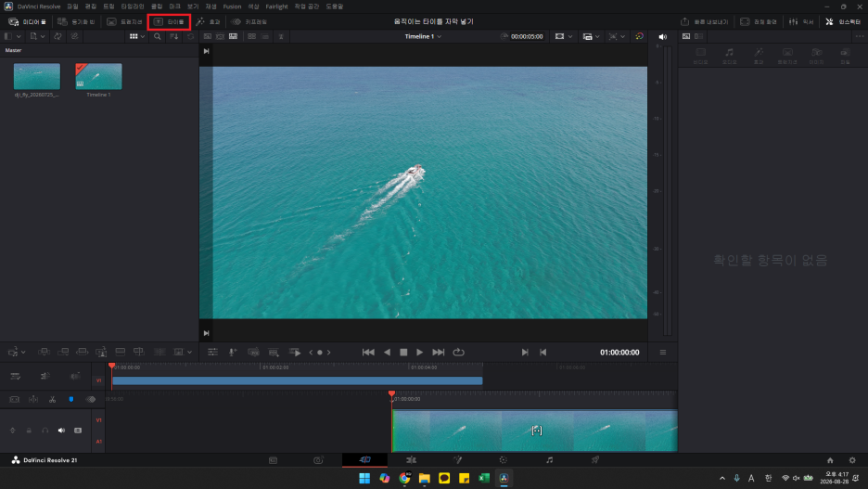
Task: Switch to the Fairlight music note page
Action: click(x=549, y=460)
